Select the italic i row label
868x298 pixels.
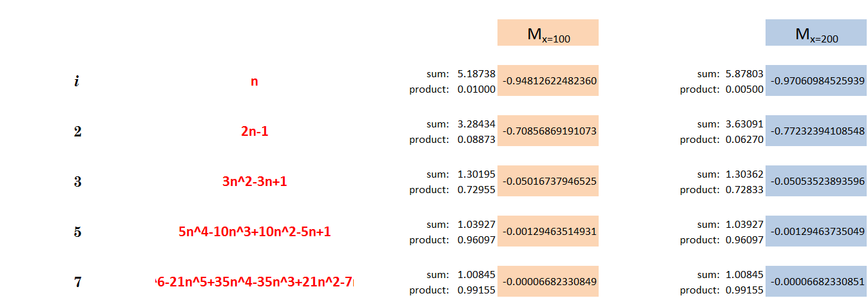77,82
